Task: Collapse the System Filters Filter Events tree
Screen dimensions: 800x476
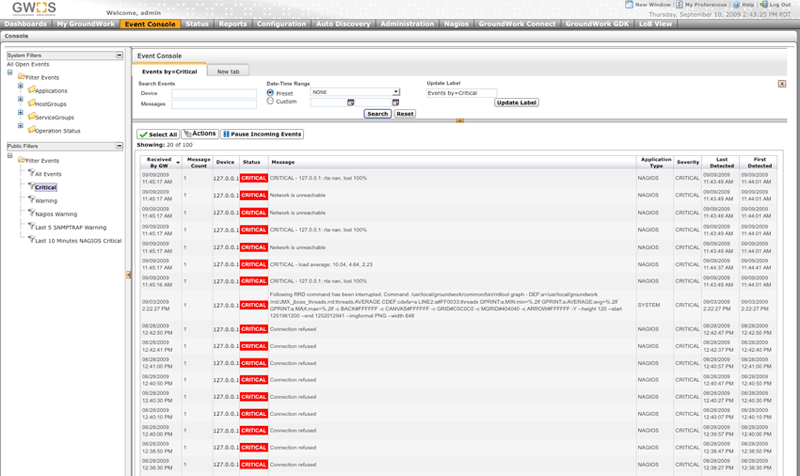Action: point(10,72)
